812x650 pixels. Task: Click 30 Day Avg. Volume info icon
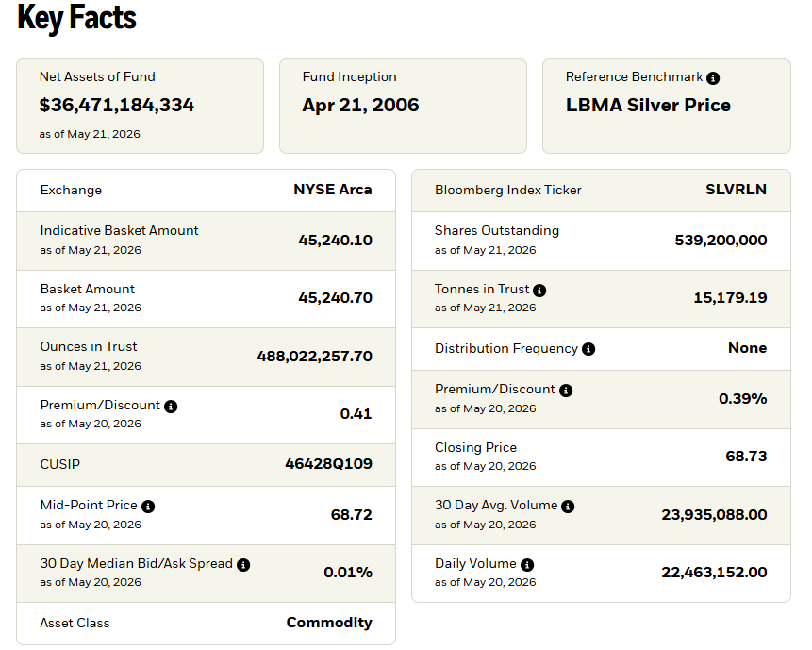(x=568, y=507)
